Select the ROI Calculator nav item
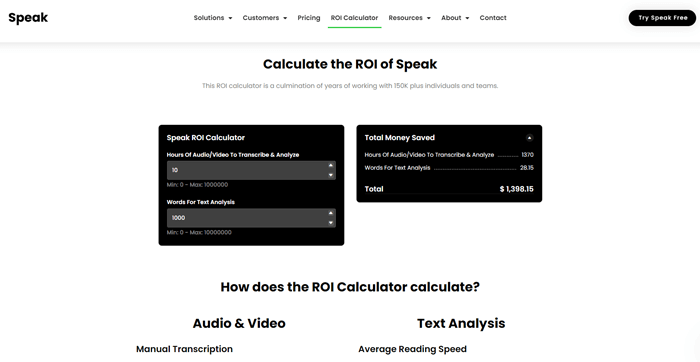The height and width of the screenshot is (362, 700). coord(354,18)
